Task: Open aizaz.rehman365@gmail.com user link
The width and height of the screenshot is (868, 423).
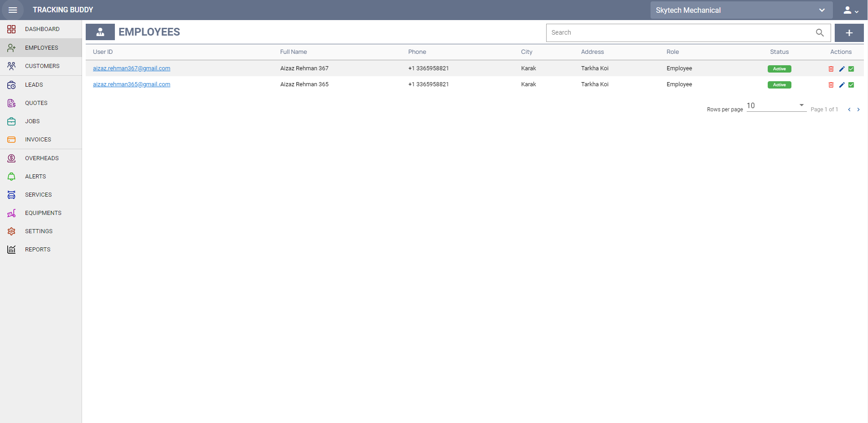Action: pos(132,84)
